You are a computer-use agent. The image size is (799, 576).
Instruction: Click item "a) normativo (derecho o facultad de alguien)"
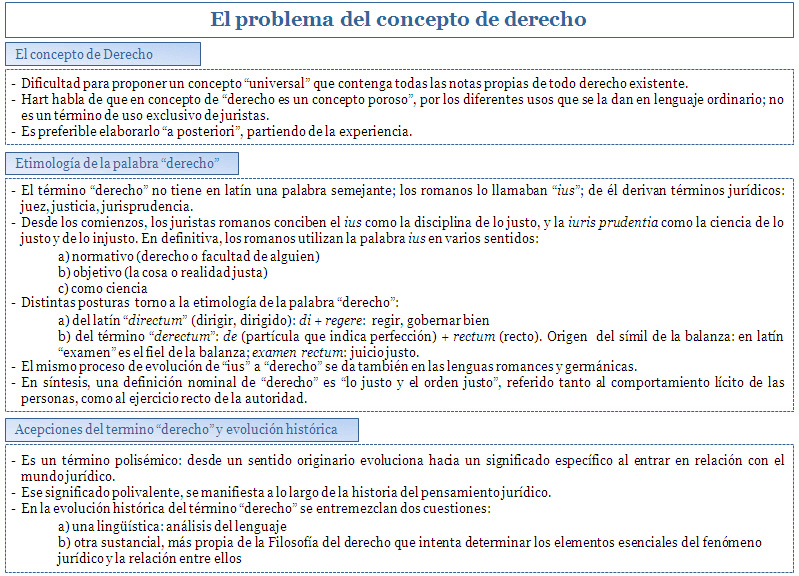189,256
